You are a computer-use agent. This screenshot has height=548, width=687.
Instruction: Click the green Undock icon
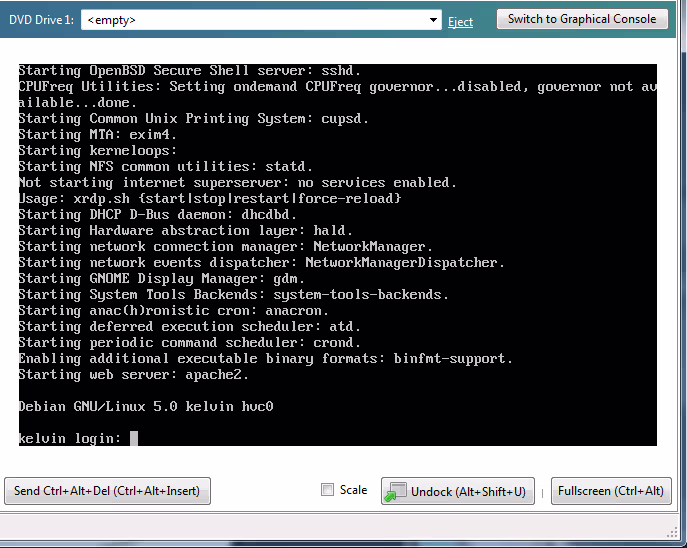396,491
